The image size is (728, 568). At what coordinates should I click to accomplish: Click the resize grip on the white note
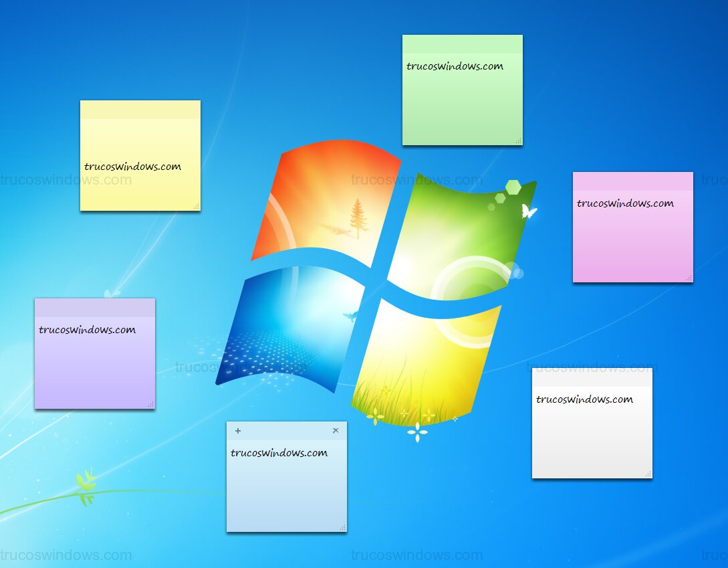[x=648, y=474]
